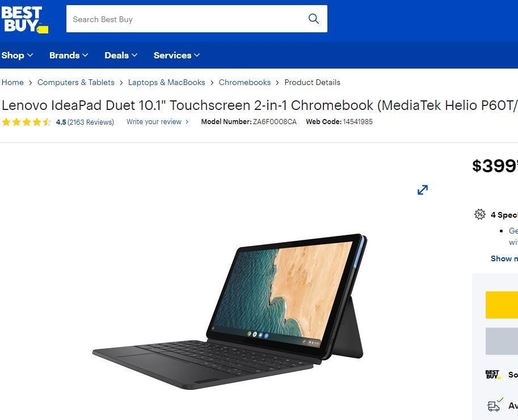Click the yellow Add to Cart button
Screen dimensions: 518x420
(502, 305)
